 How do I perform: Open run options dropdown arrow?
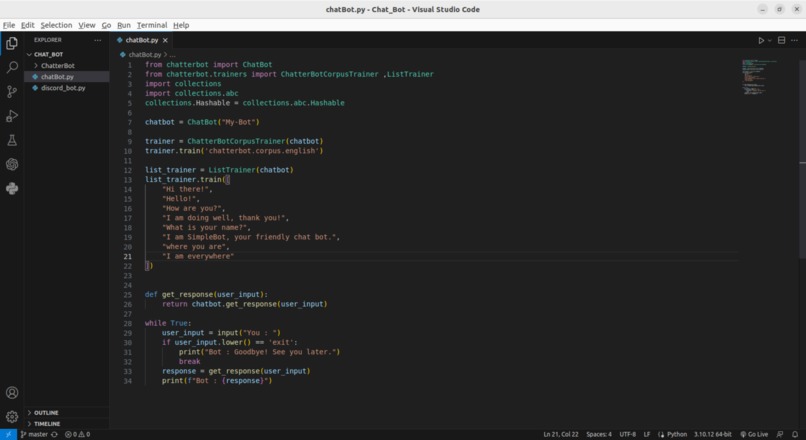pyautogui.click(x=770, y=41)
